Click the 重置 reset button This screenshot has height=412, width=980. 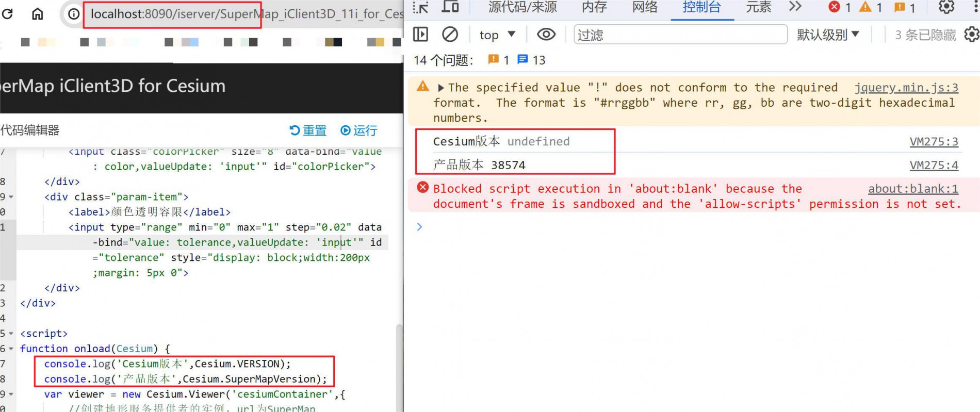(x=308, y=130)
